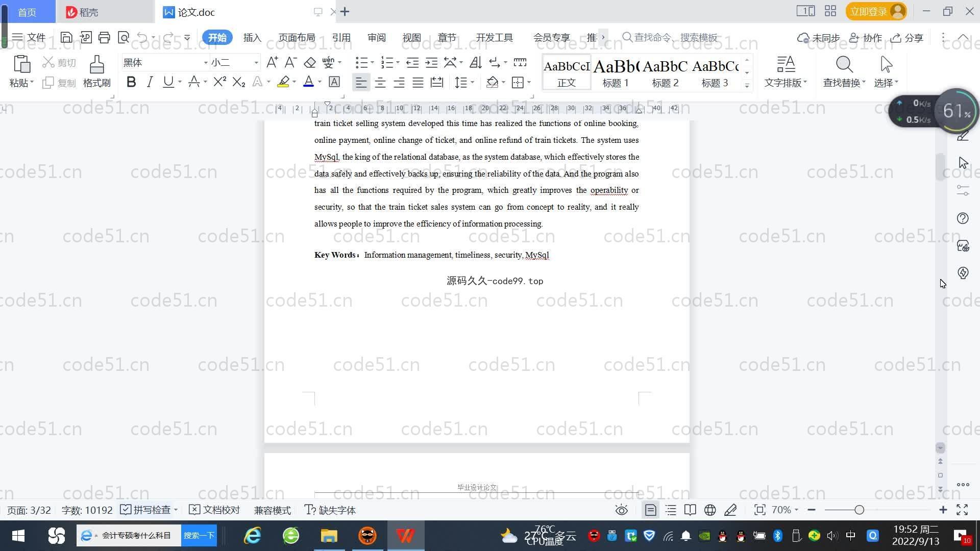
Task: Click the Paste clipboard icon
Action: (x=21, y=64)
